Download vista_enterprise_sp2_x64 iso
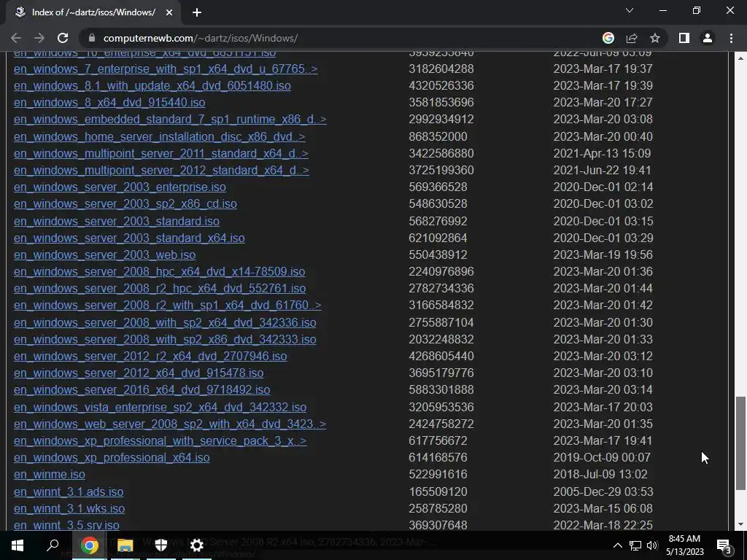 (x=160, y=408)
